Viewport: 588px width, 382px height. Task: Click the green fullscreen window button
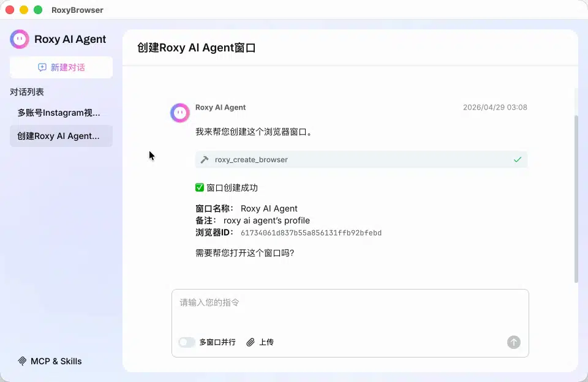pos(38,10)
